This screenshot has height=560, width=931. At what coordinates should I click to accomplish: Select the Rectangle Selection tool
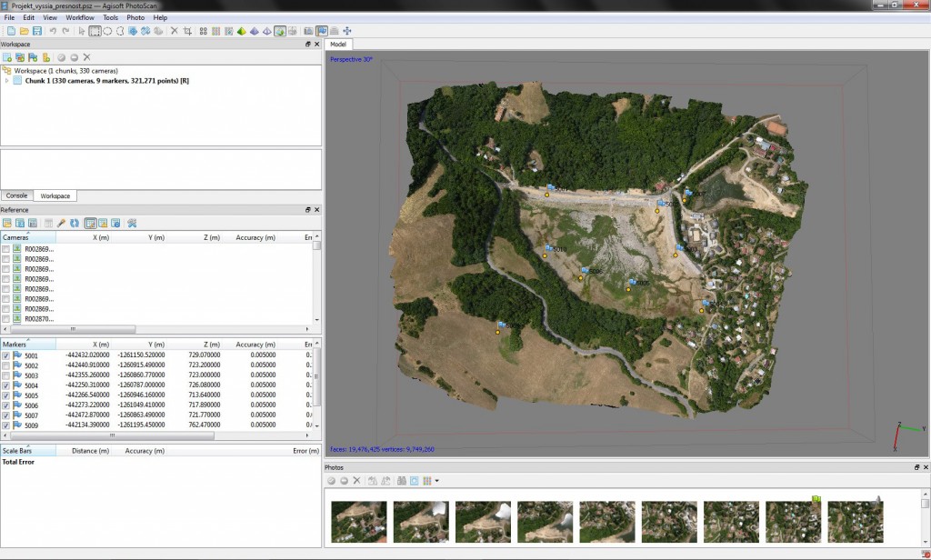95,31
